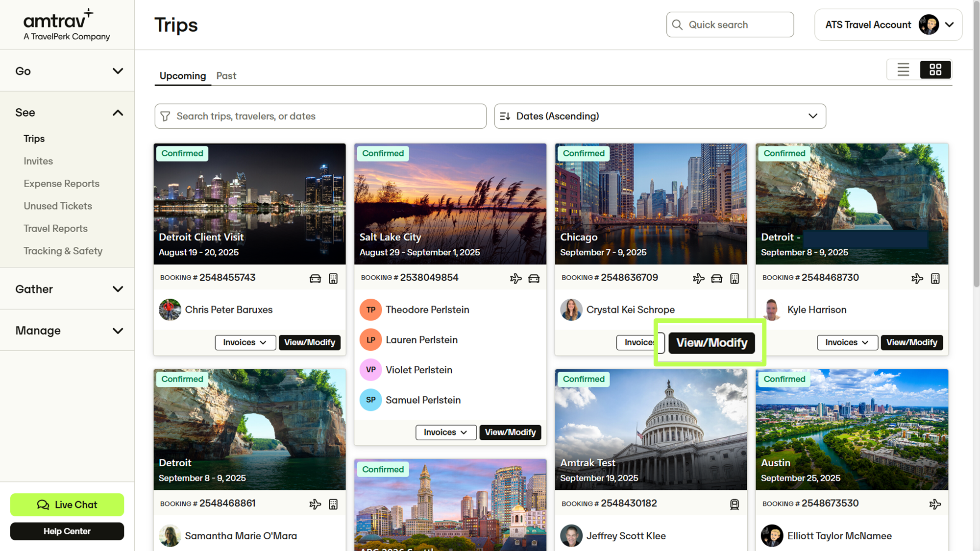Click Jeffrey Scott Klee's avatar
Image resolution: width=980 pixels, height=551 pixels.
571,536
